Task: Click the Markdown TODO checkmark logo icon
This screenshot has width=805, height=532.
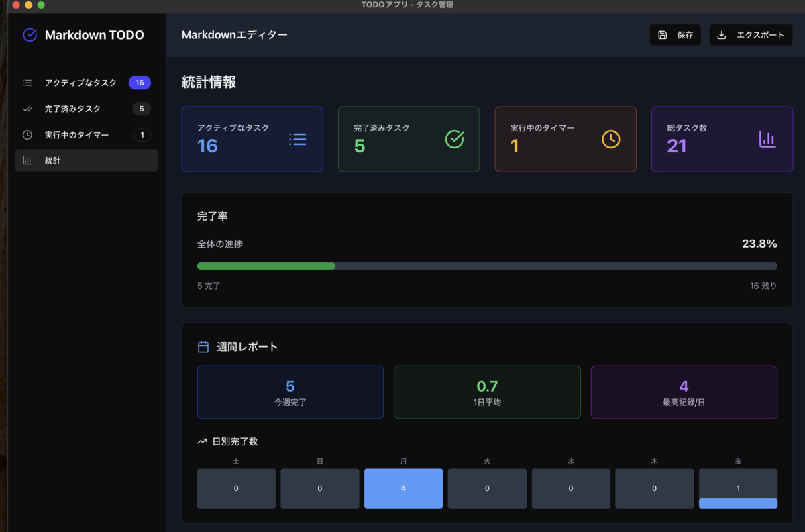Action: click(30, 35)
